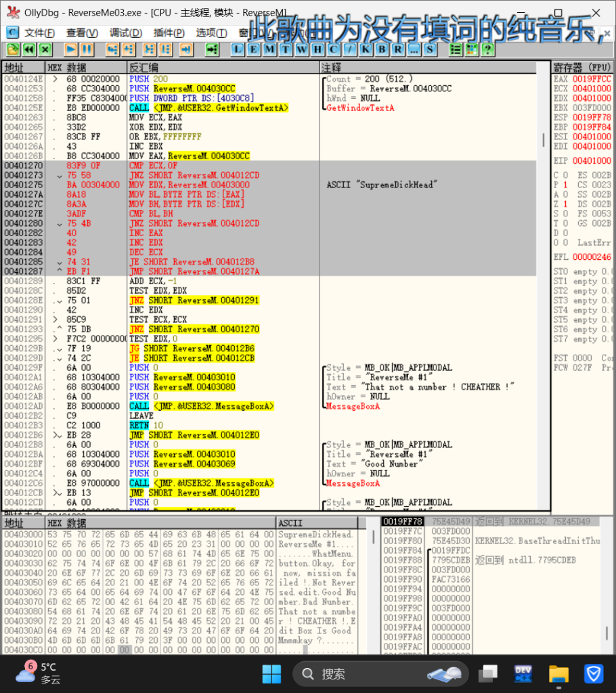This screenshot has height=693, width=616.
Task: Show call stack with K button
Action: pos(366,49)
